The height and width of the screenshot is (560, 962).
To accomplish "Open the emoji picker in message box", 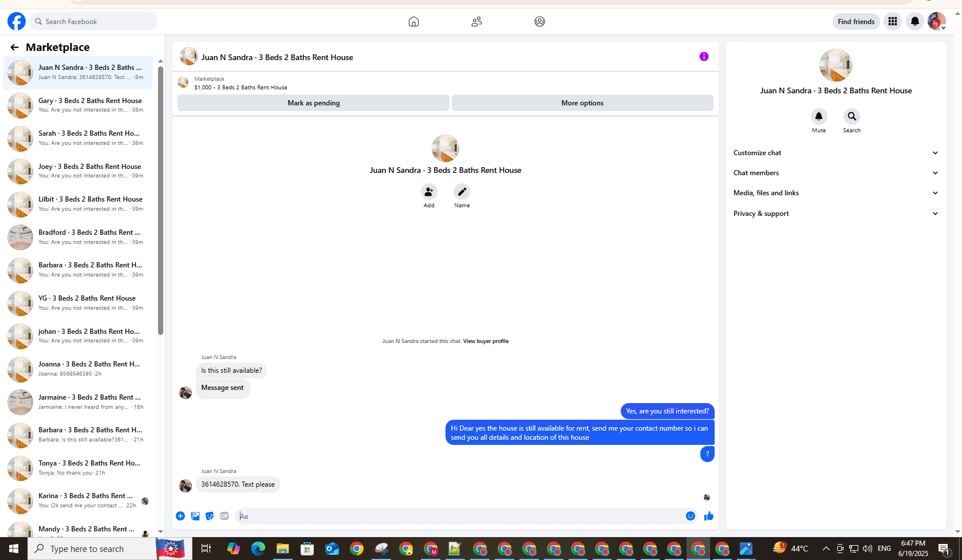I will pos(691,516).
